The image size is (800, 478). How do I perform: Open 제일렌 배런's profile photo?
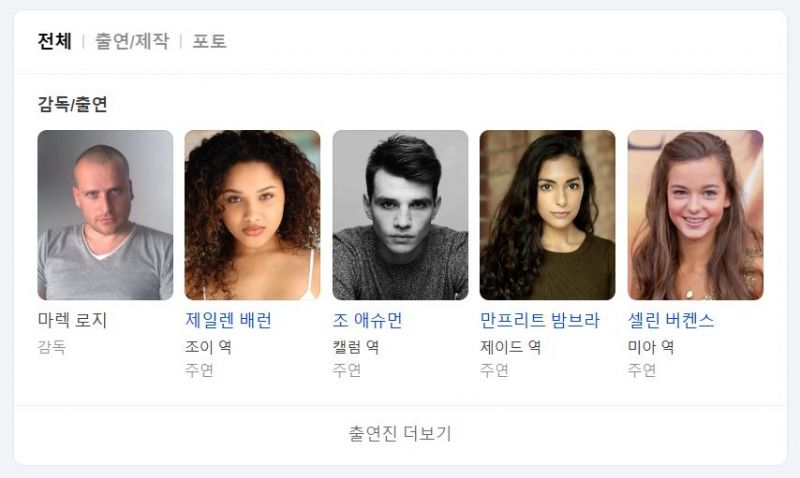click(253, 215)
